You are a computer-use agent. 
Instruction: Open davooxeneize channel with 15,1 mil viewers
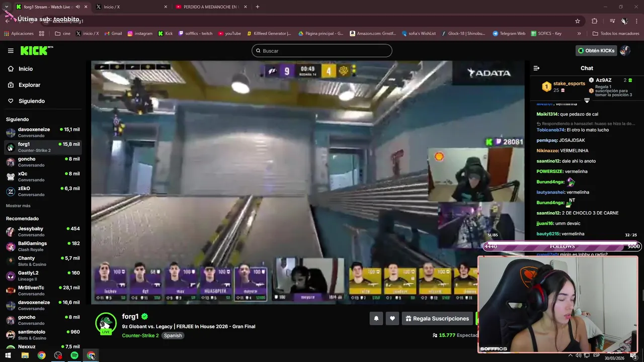[43, 132]
